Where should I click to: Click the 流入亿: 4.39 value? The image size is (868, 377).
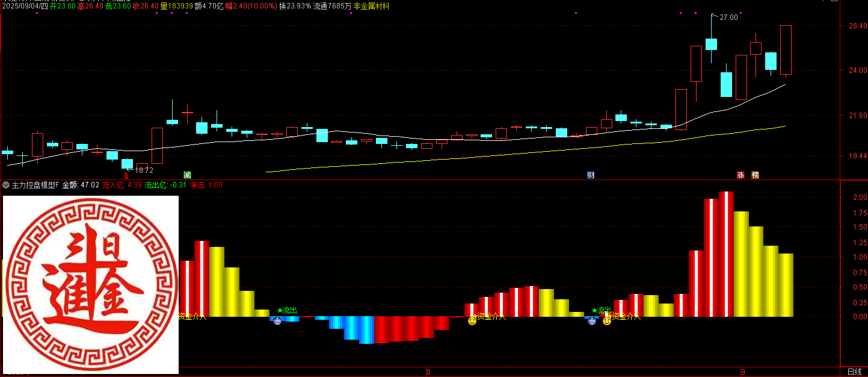(x=122, y=185)
